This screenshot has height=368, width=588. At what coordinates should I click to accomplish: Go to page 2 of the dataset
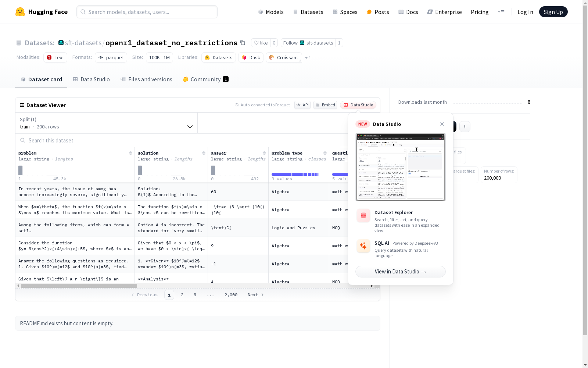(x=182, y=295)
